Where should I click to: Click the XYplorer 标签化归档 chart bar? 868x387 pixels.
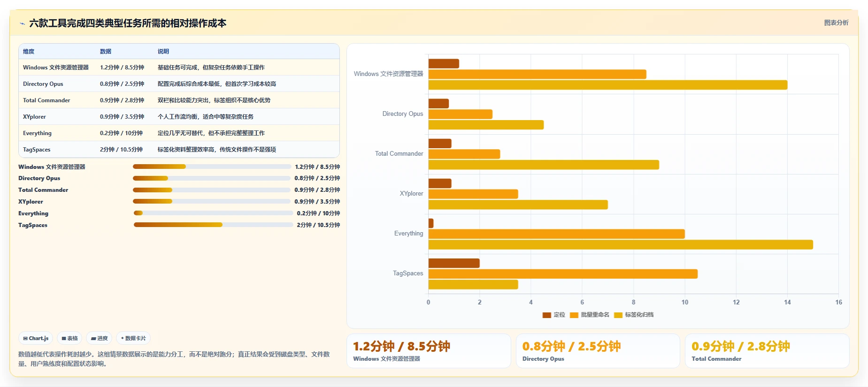[518, 205]
